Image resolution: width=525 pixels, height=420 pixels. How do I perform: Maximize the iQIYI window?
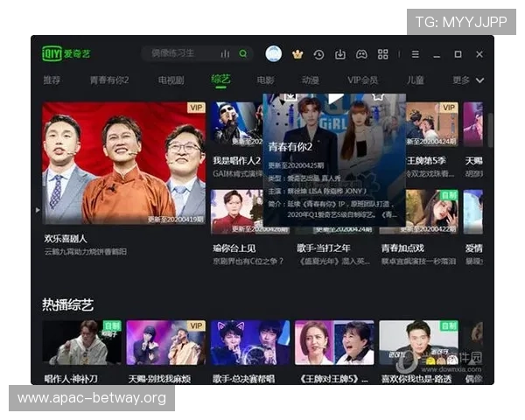tap(458, 54)
